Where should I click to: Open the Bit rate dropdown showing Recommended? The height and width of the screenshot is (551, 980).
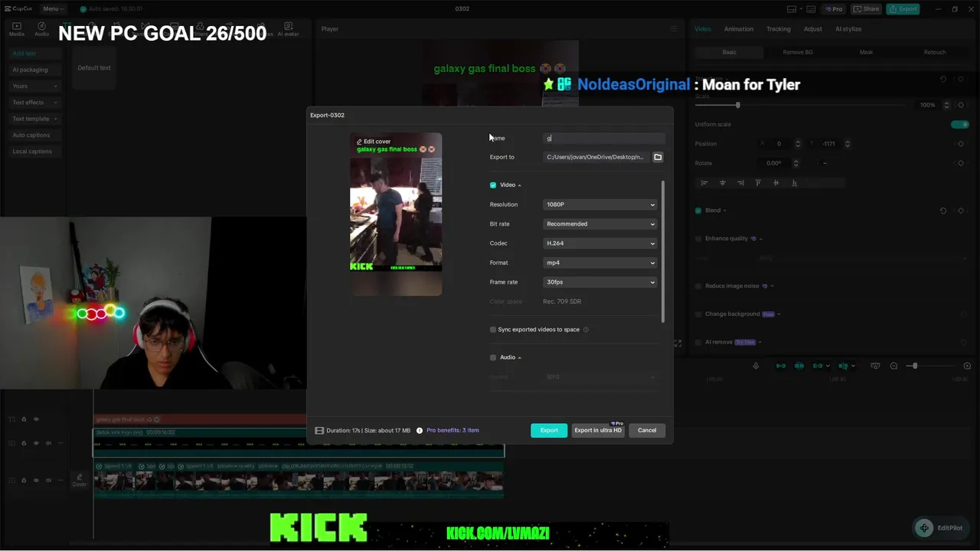pos(600,224)
